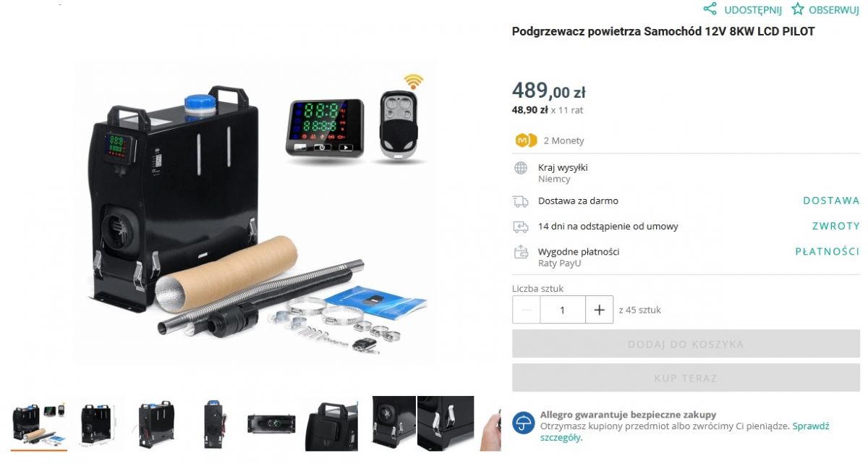Screen dimensions: 868x464
Task: Click the delivery truck icon
Action: tap(521, 201)
